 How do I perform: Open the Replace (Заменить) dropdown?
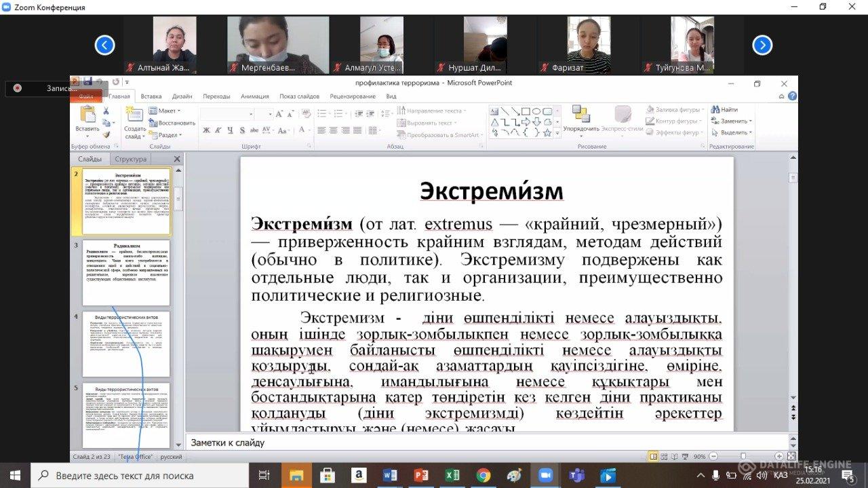pos(731,121)
